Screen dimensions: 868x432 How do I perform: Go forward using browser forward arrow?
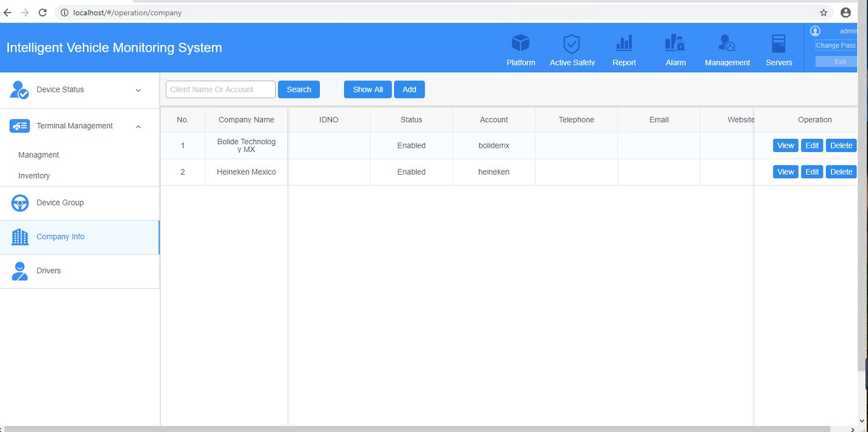coord(25,12)
